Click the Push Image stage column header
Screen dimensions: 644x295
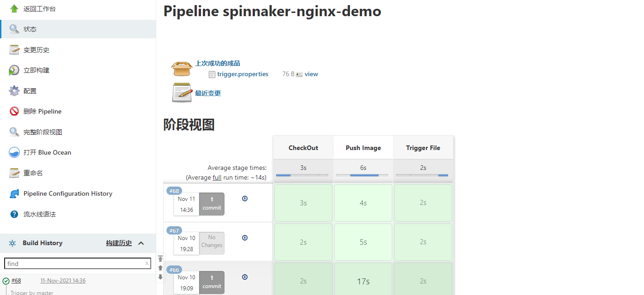[x=363, y=148]
